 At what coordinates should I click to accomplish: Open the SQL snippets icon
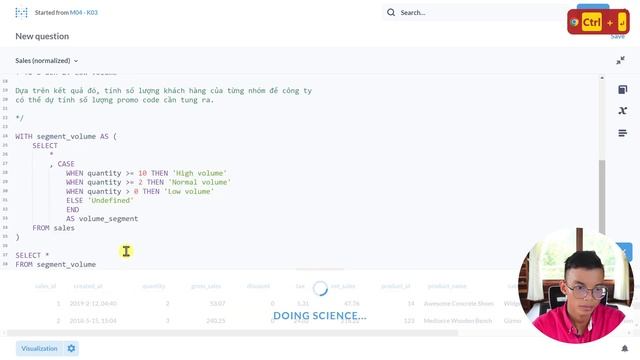coord(622,133)
